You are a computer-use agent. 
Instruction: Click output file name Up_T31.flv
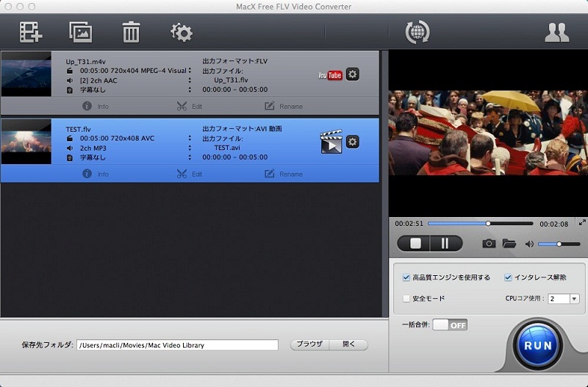click(x=231, y=80)
